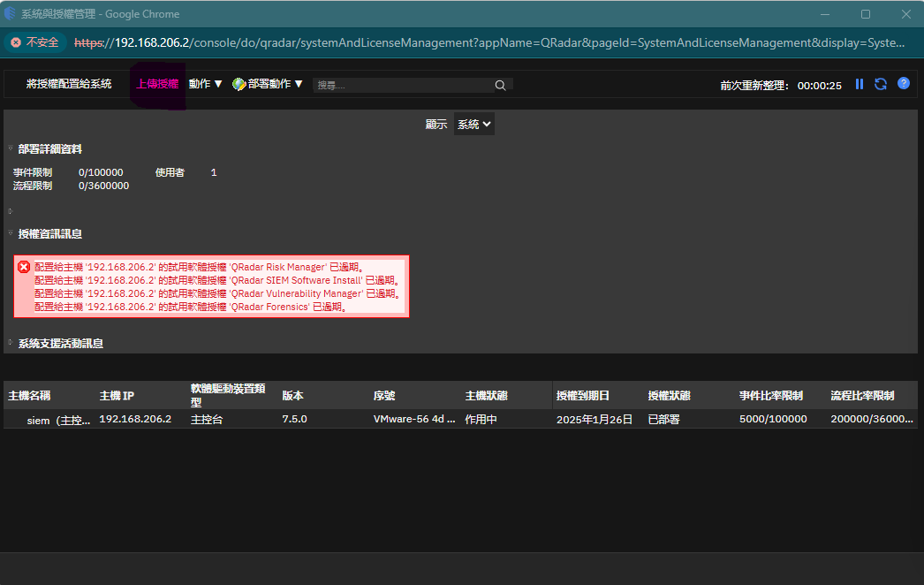
Task: Click the magnifier icon in search box
Action: click(500, 85)
